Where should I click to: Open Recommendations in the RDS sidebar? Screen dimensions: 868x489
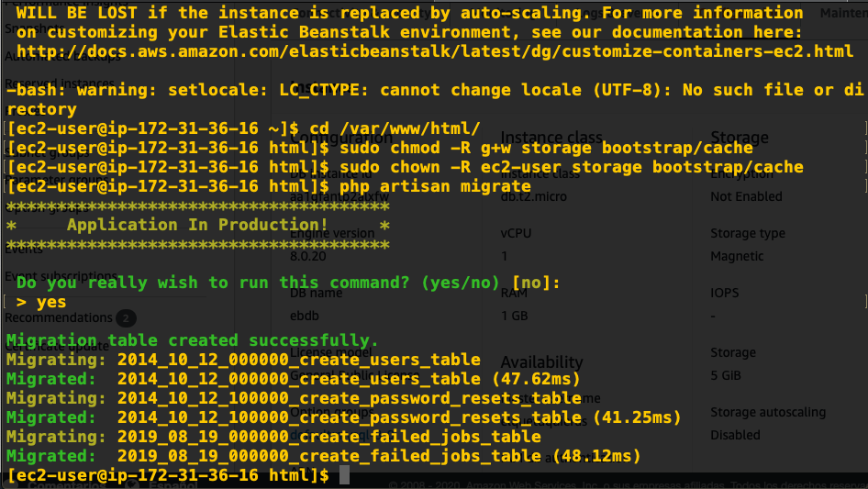[59, 317]
